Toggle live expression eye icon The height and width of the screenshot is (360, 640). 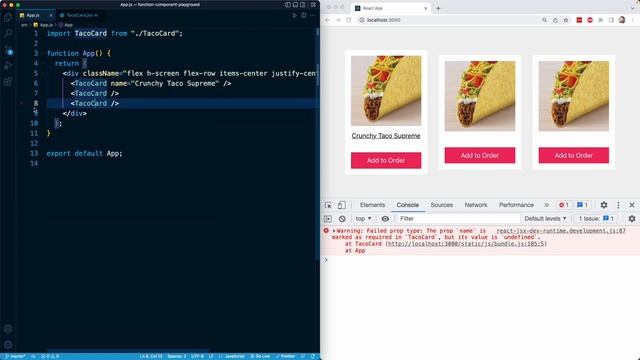click(x=385, y=219)
